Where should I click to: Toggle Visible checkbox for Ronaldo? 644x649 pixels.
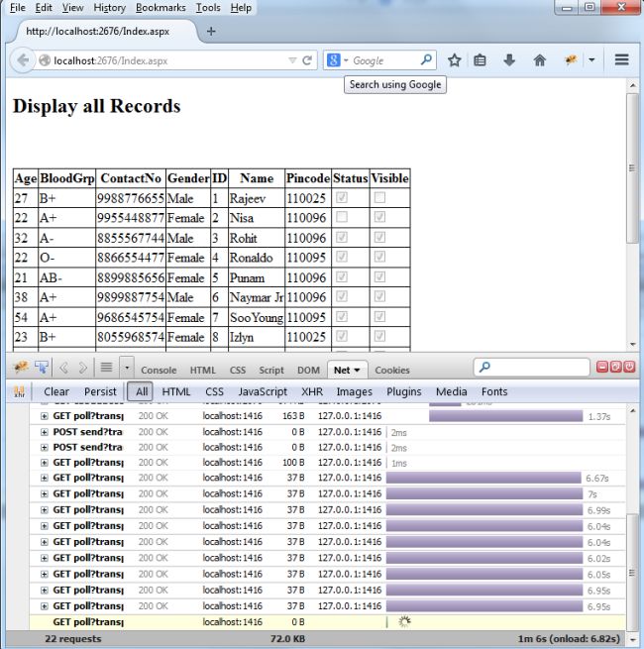[x=379, y=257]
